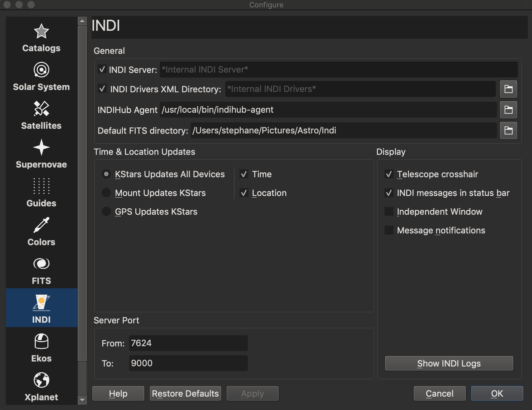The image size is (532, 410).
Task: Click the INDIHub Agent path field
Action: coord(328,110)
